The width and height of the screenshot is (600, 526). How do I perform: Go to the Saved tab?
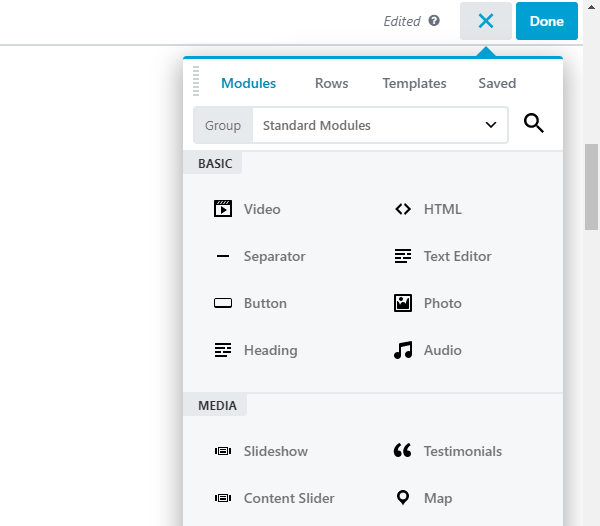(x=497, y=83)
